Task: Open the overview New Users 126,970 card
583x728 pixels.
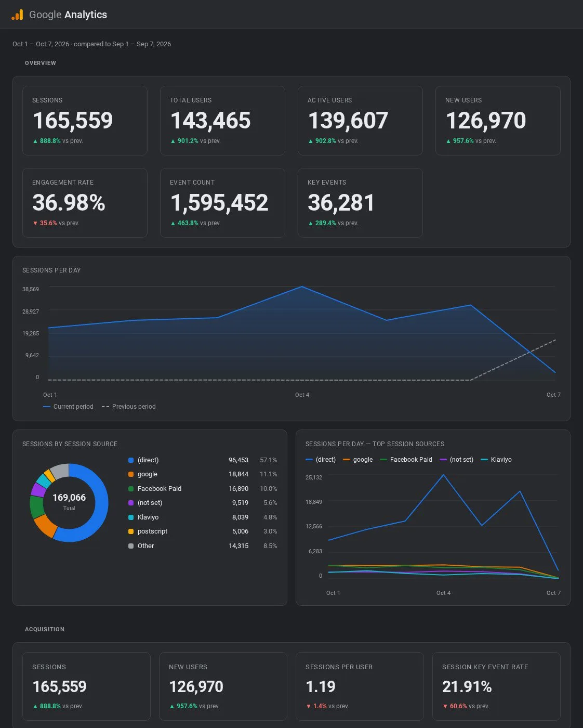Action: pos(498,121)
